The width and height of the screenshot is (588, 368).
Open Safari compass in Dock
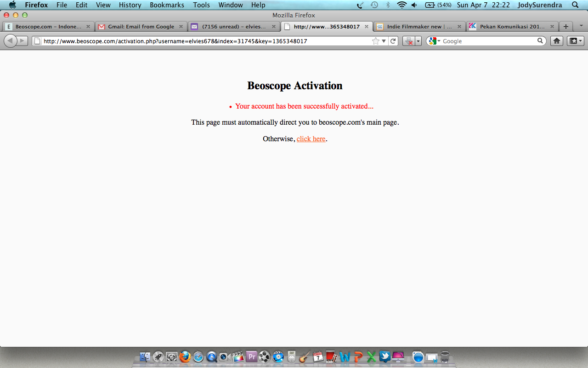(198, 356)
